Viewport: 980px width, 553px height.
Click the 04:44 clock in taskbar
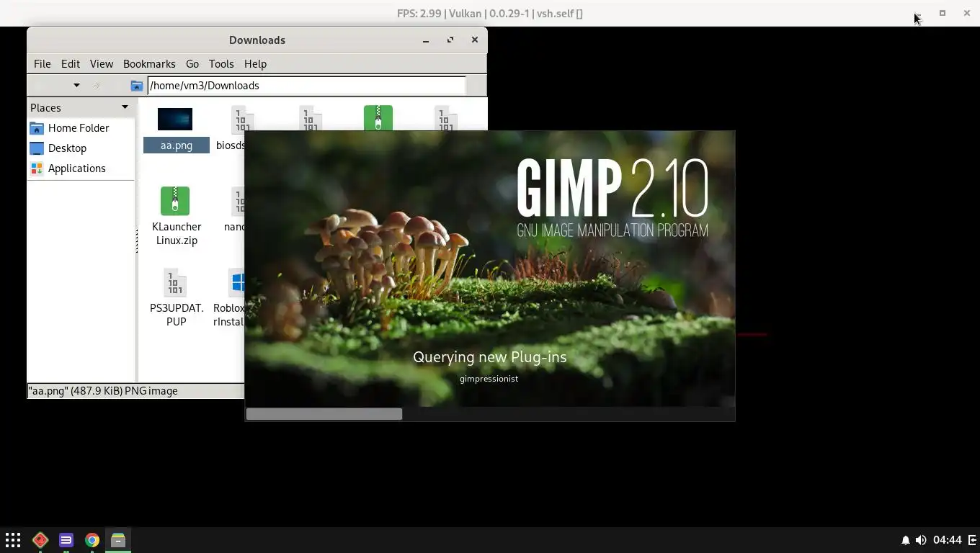pyautogui.click(x=947, y=540)
